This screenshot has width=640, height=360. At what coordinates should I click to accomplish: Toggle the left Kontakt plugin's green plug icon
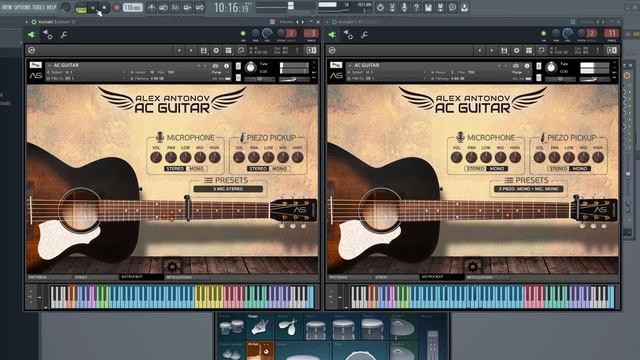coord(31,35)
